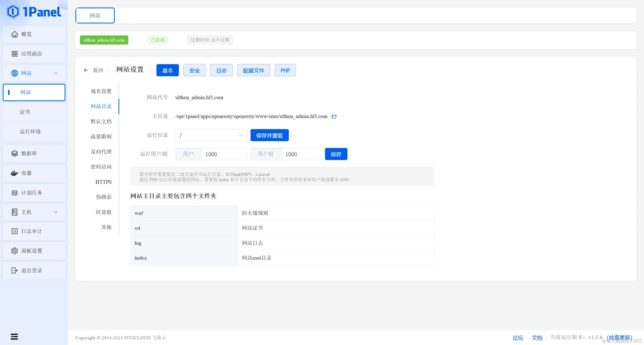The image size is (644, 345).
Task: Click the 1Panel logo icon
Action: point(13,12)
